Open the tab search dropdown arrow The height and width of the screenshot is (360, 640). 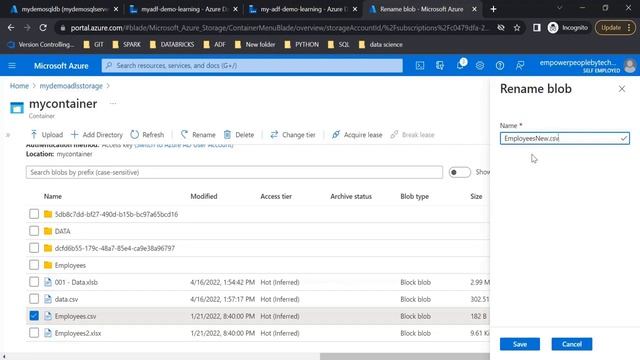click(560, 8)
